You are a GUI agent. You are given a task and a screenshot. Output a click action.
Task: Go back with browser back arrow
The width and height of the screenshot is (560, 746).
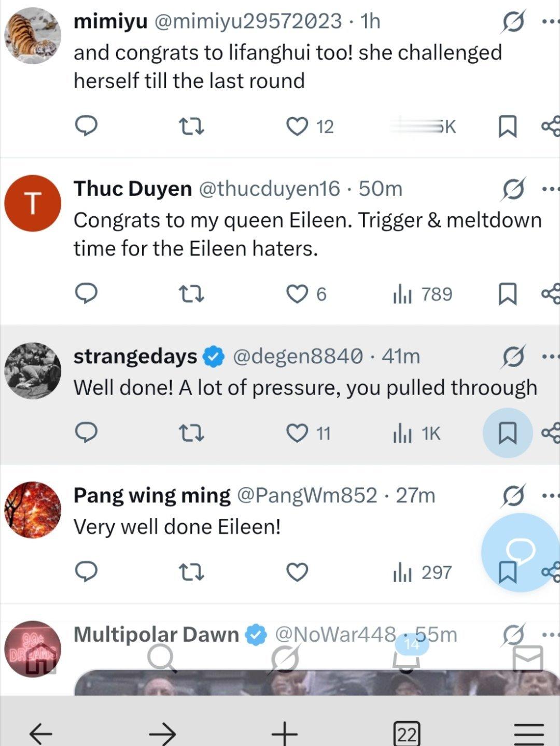[40, 734]
